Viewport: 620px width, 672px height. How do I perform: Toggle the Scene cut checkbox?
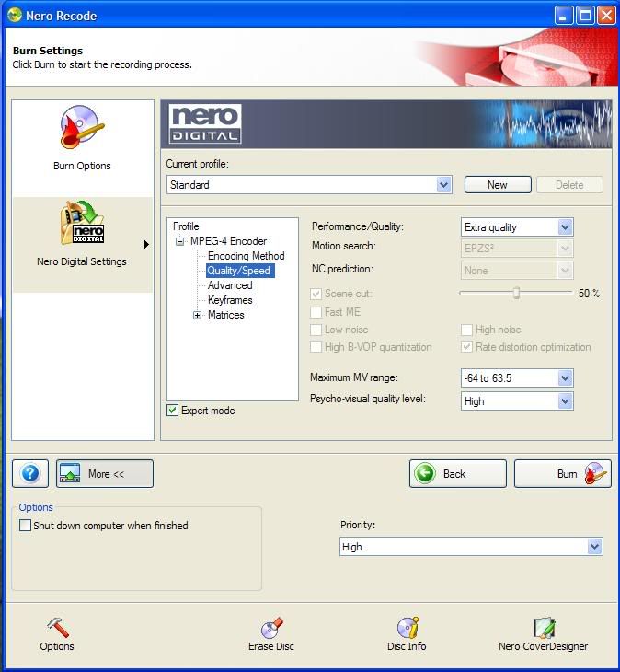pos(316,294)
